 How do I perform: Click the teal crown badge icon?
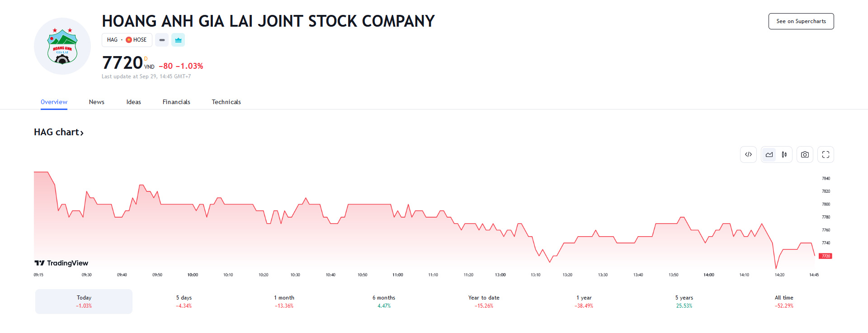(178, 40)
